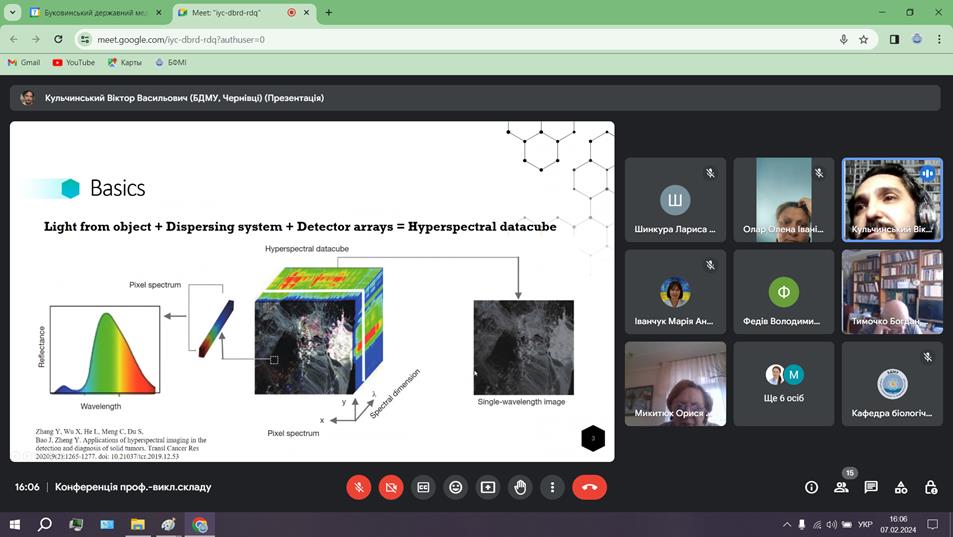Open File Explorer from taskbar
Screen dimensions: 953x537
138,524
